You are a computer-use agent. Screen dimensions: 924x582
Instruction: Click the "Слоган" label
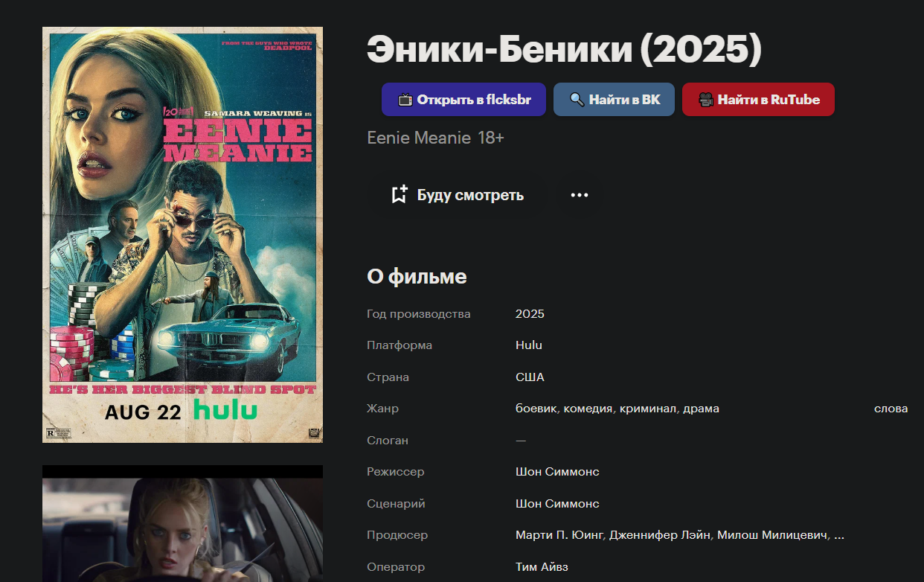point(388,441)
